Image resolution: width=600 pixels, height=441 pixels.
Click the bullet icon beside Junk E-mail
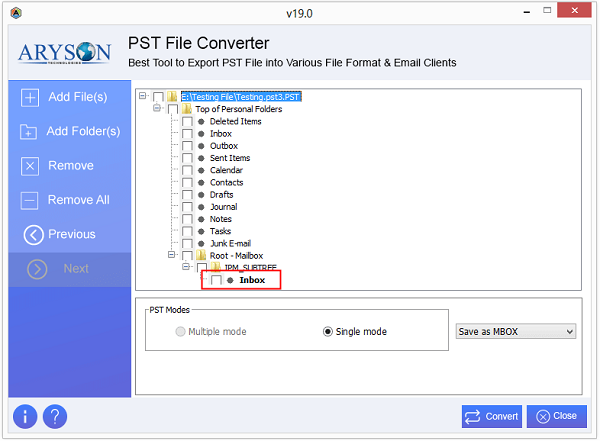(201, 243)
